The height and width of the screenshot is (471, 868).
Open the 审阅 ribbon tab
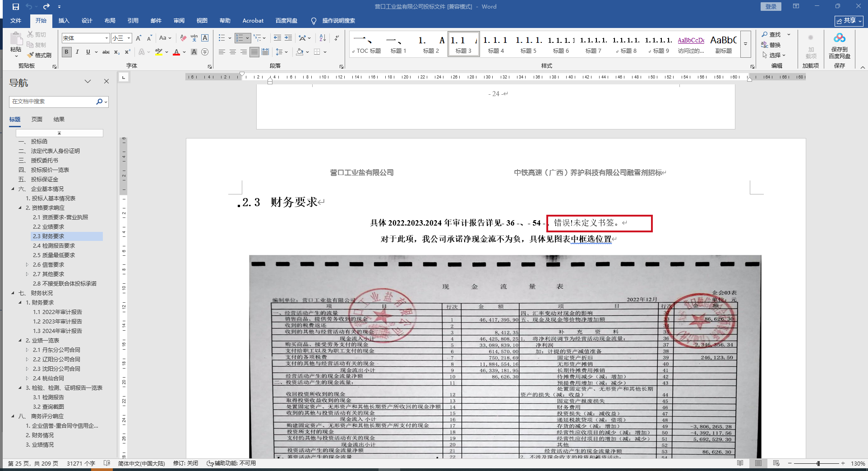click(179, 21)
